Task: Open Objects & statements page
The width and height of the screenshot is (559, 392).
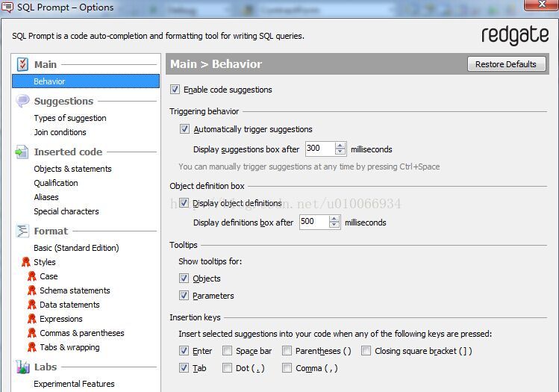Action: click(x=72, y=169)
